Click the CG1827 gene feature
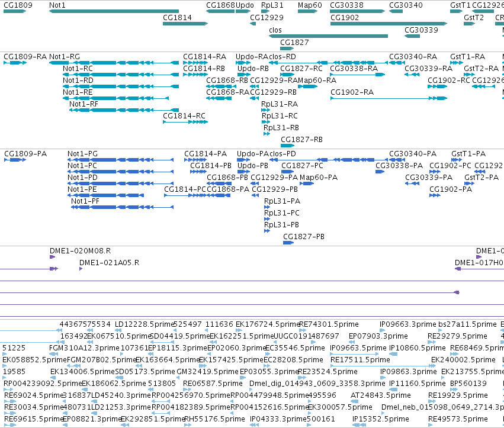Viewport: 504px width, 428px height. click(287, 49)
